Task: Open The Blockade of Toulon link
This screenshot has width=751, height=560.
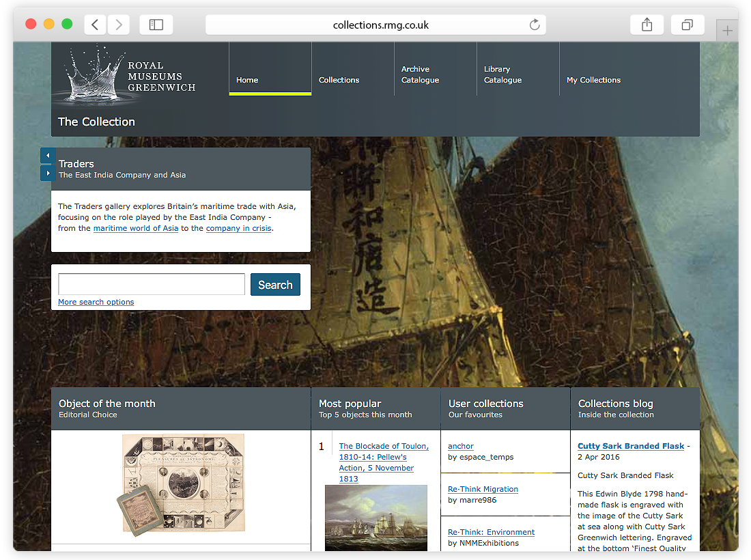Action: (384, 462)
